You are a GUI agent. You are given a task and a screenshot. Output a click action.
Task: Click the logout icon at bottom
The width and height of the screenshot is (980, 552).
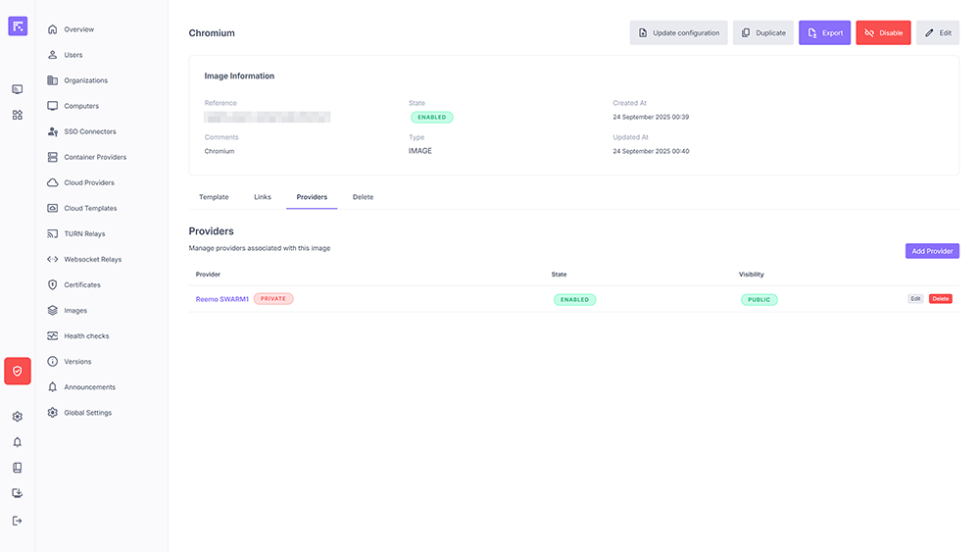[18, 521]
